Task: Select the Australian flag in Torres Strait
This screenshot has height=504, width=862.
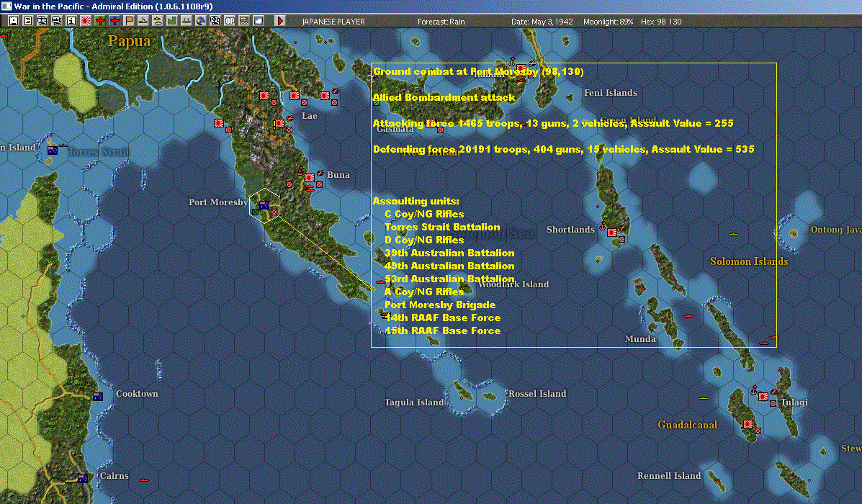Action: tap(53, 150)
